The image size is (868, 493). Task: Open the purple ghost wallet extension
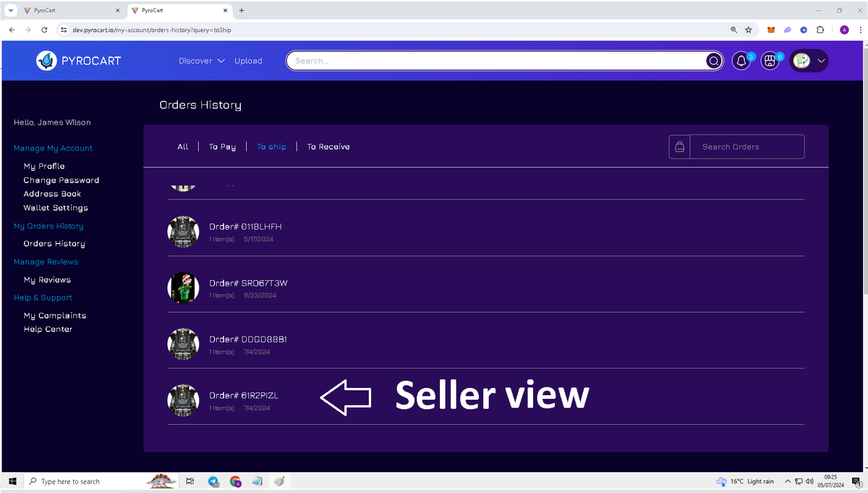(x=787, y=30)
